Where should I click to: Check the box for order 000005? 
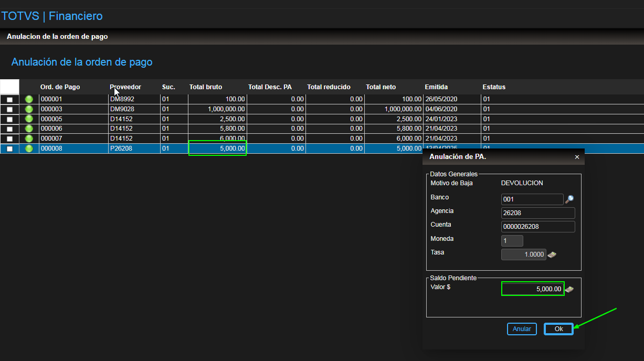point(9,120)
